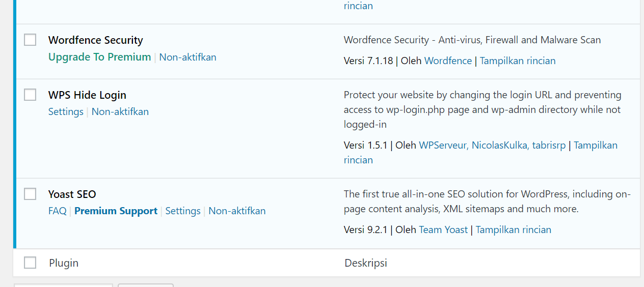This screenshot has width=644, height=287.
Task: Click the Wordfence Security plugin name
Action: coord(95,40)
